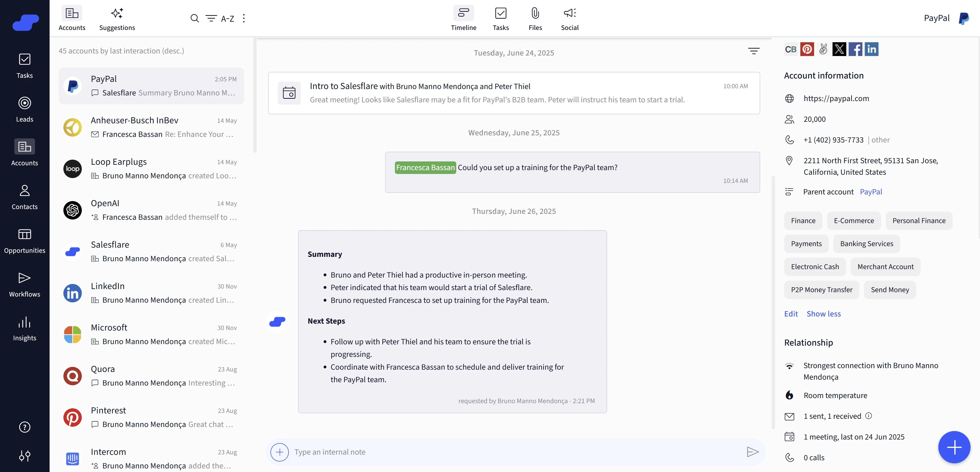This screenshot has height=472, width=980.
Task: Select the Salesflare account in the list
Action: tap(151, 252)
